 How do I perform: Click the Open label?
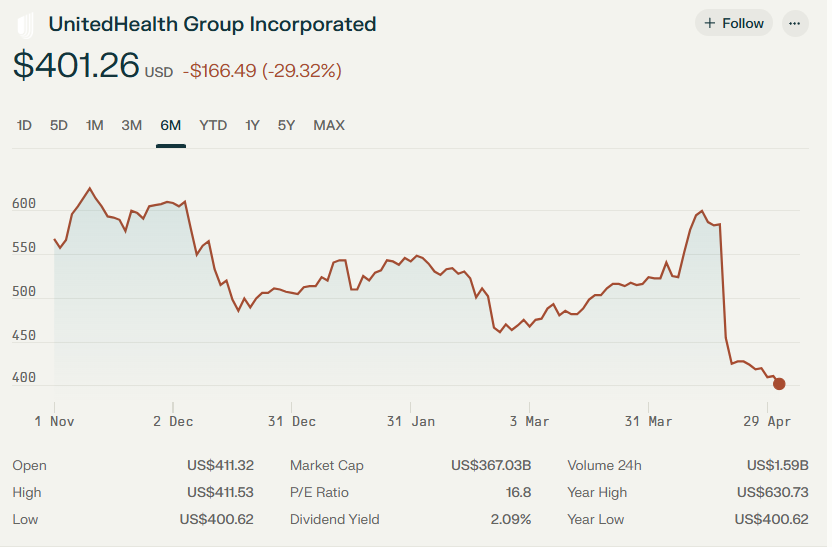pyautogui.click(x=30, y=466)
